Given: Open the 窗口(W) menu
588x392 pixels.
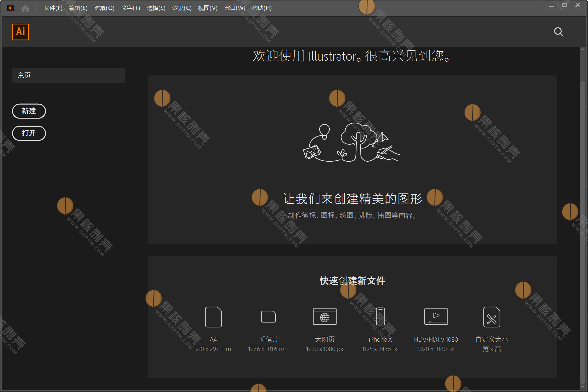Looking at the screenshot, I should point(235,8).
